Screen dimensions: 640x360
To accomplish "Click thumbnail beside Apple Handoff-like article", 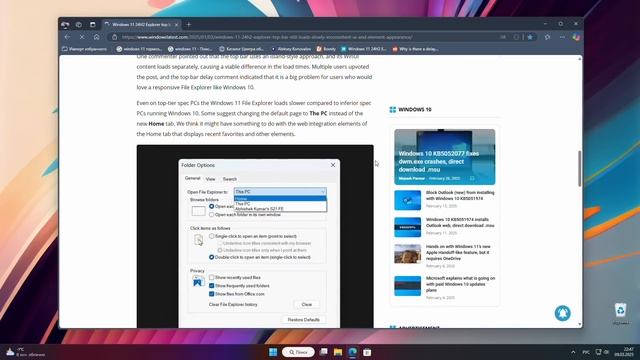I will (x=407, y=254).
